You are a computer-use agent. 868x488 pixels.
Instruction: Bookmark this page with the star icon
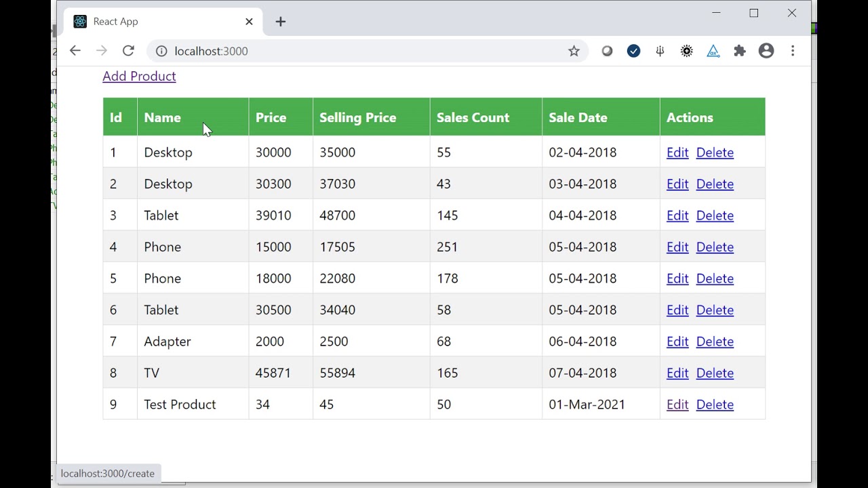(574, 51)
